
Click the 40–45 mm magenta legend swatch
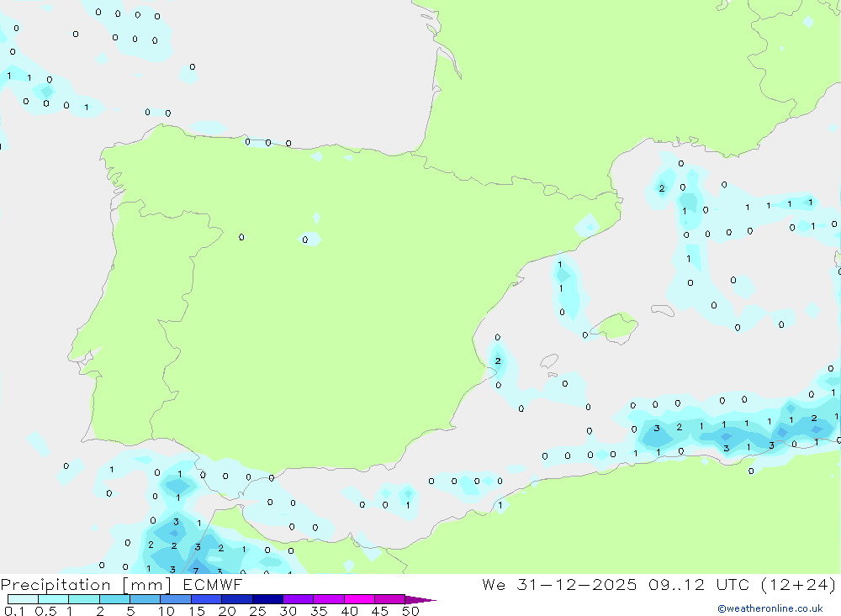(x=359, y=599)
